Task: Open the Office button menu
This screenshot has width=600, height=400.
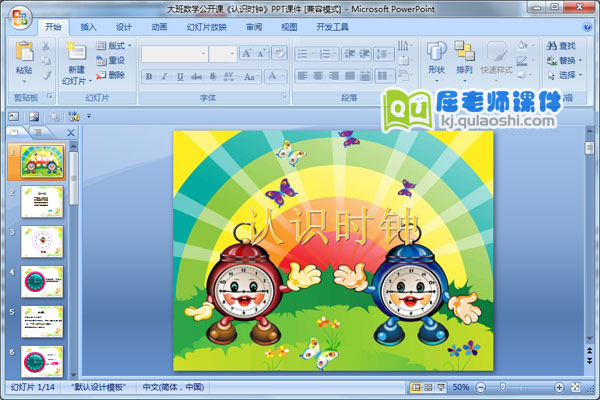Action: [20, 18]
